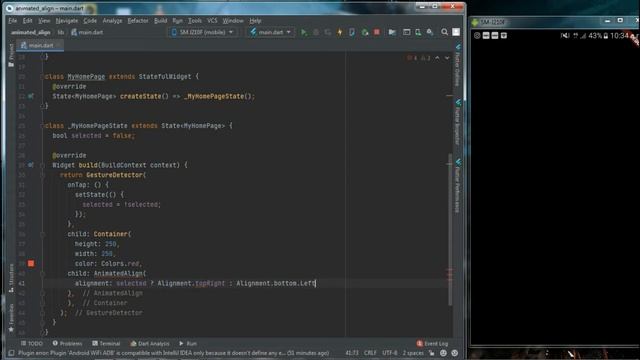The image size is (640, 360).
Task: Open the Refactor menu
Action: [138, 20]
